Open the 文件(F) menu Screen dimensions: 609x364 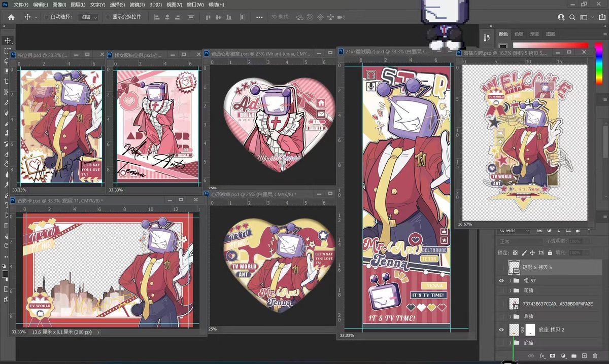click(21, 5)
